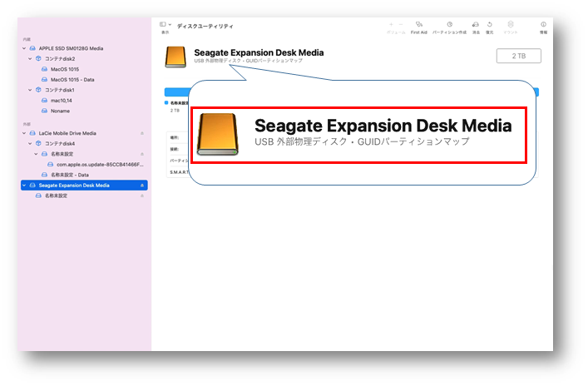This screenshot has height=386, width=588.
Task: Click the ディスクユーティリティ window title
Action: (x=205, y=27)
